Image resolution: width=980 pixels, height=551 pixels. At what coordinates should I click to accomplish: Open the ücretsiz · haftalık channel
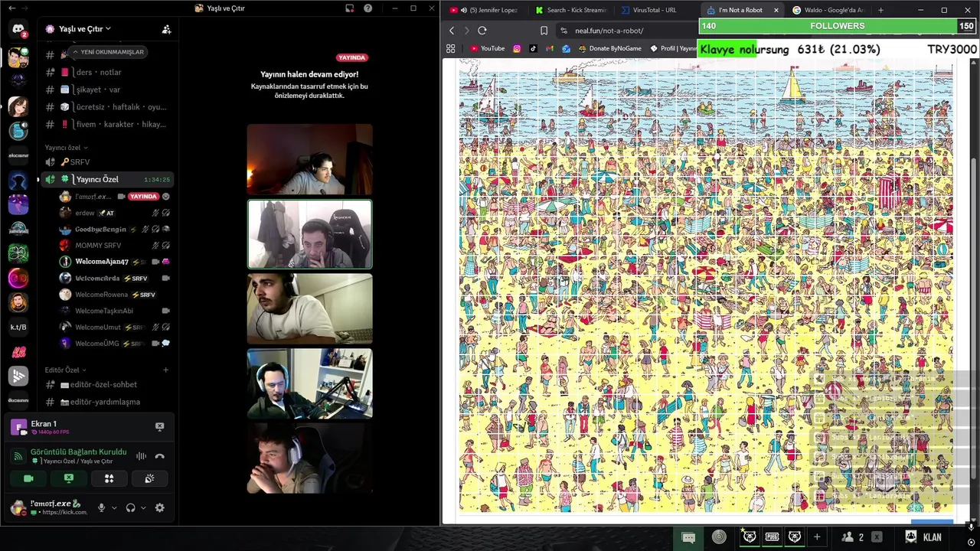[x=107, y=107]
